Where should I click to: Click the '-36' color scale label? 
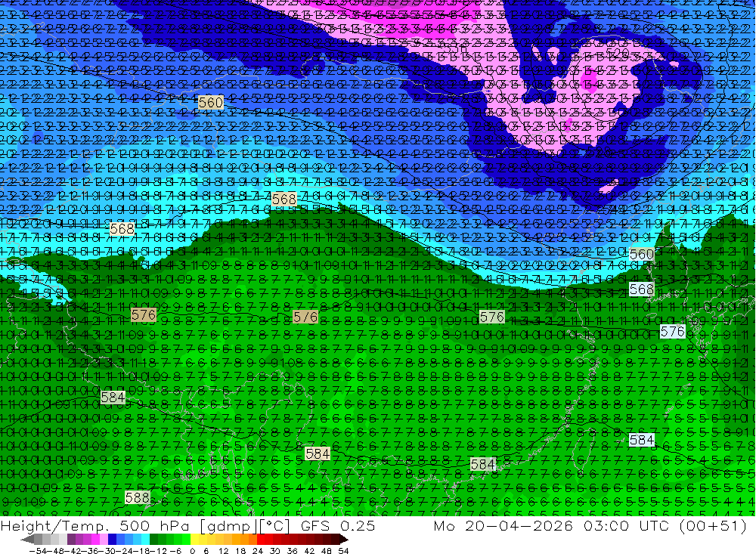coord(90,551)
